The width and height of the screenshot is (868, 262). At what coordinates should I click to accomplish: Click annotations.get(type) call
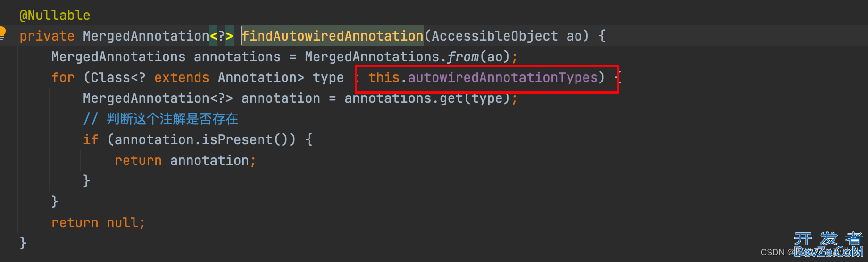[x=427, y=98]
